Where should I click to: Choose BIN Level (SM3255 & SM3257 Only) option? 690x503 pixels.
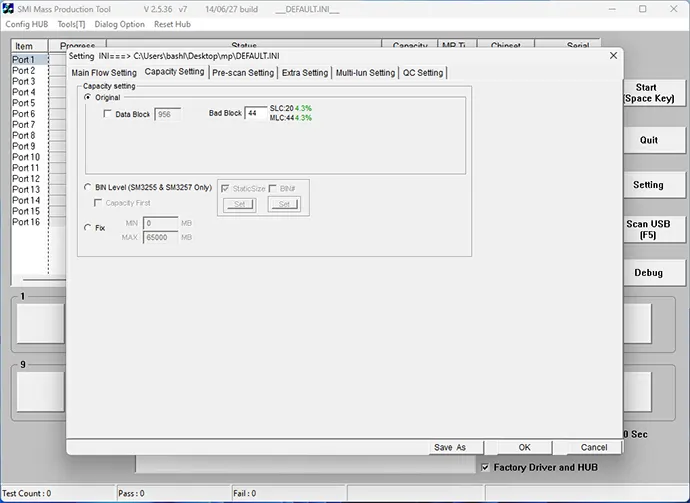(88, 187)
